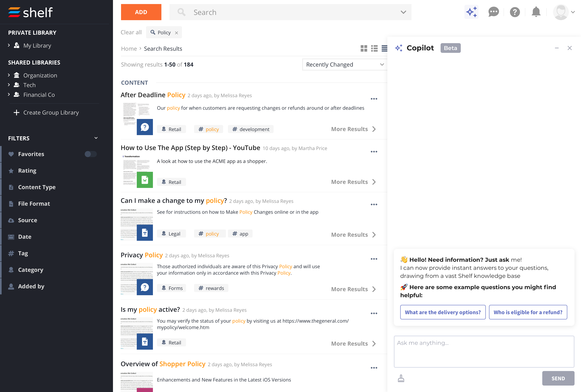Click the help question mark icon
Viewport: 581px width, 392px height.
point(515,12)
